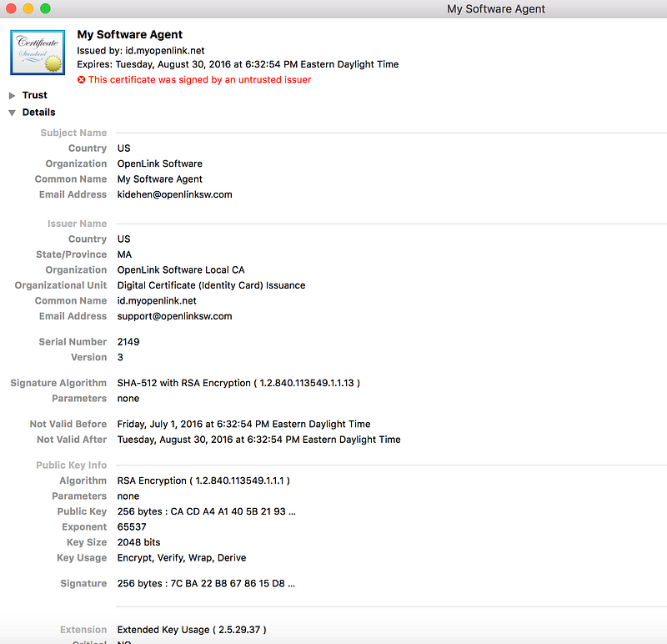The height and width of the screenshot is (644, 667).
Task: Click the key size '2048 bits'
Action: [x=138, y=542]
